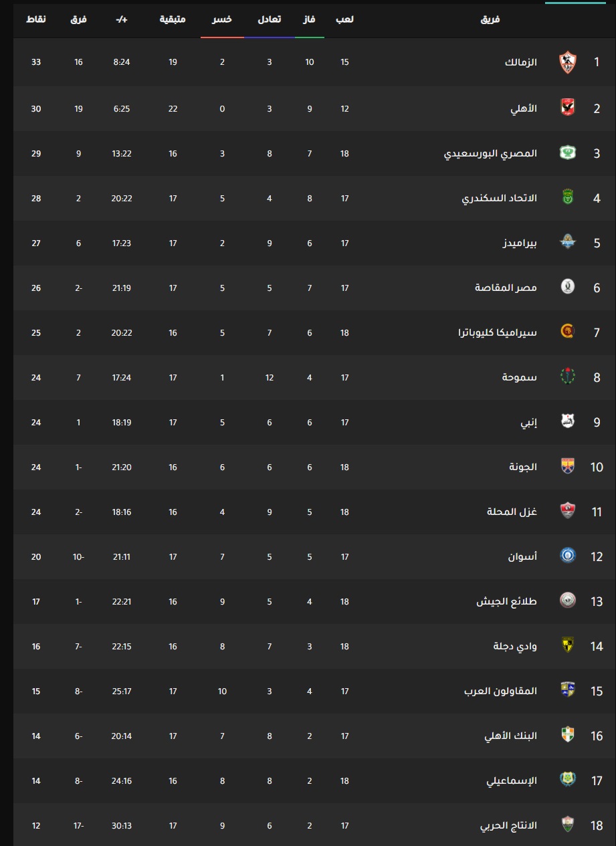Image resolution: width=616 pixels, height=846 pixels.
Task: Click the Al Ahly club crest
Action: 567,107
